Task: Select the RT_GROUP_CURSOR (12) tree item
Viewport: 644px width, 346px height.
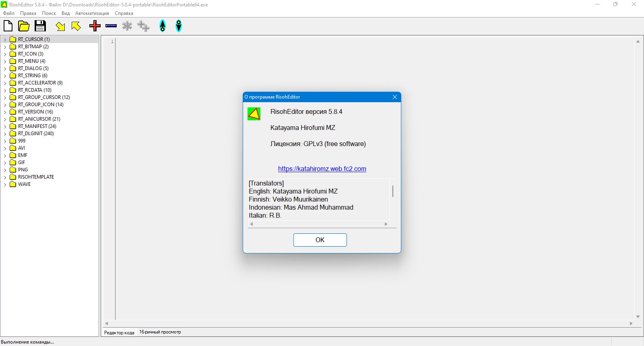Action: [x=44, y=97]
